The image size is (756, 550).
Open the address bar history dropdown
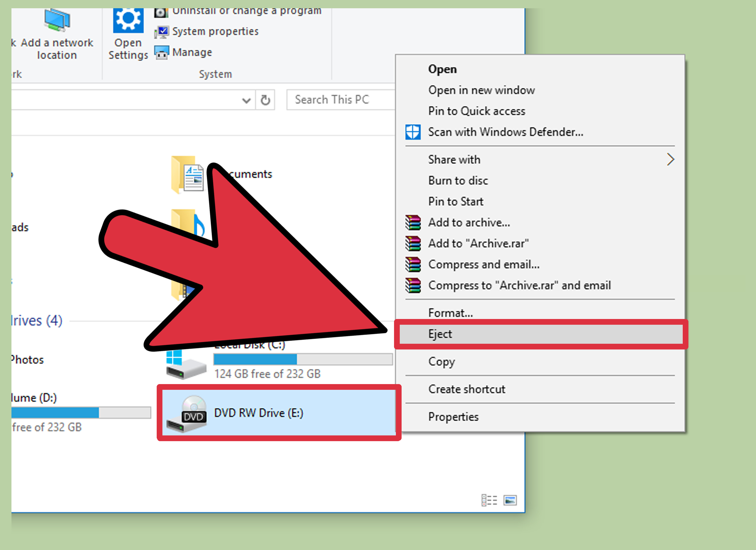(x=246, y=100)
